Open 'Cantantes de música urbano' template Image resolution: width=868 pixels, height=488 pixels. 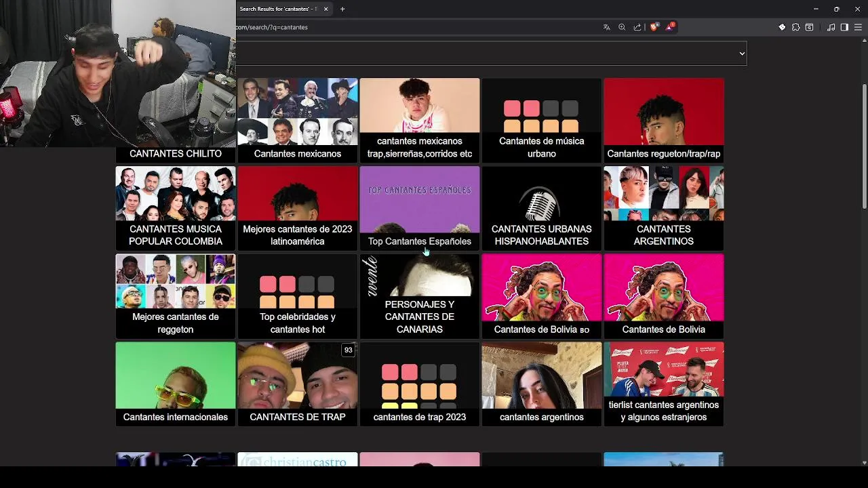click(x=542, y=120)
